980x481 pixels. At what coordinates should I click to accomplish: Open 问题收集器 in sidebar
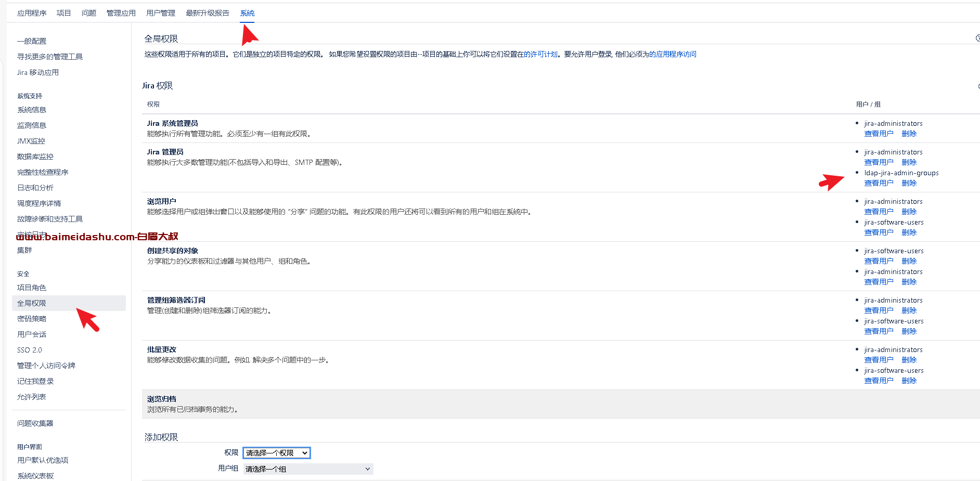click(x=35, y=423)
